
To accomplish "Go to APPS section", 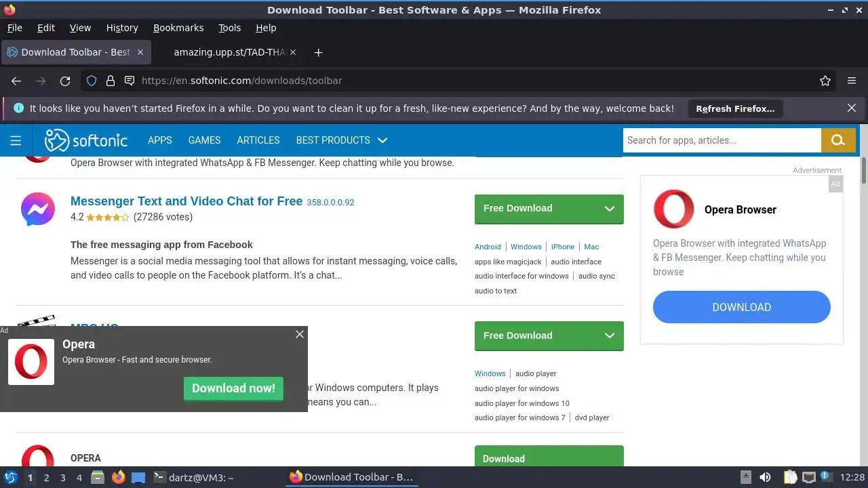I will click(160, 140).
